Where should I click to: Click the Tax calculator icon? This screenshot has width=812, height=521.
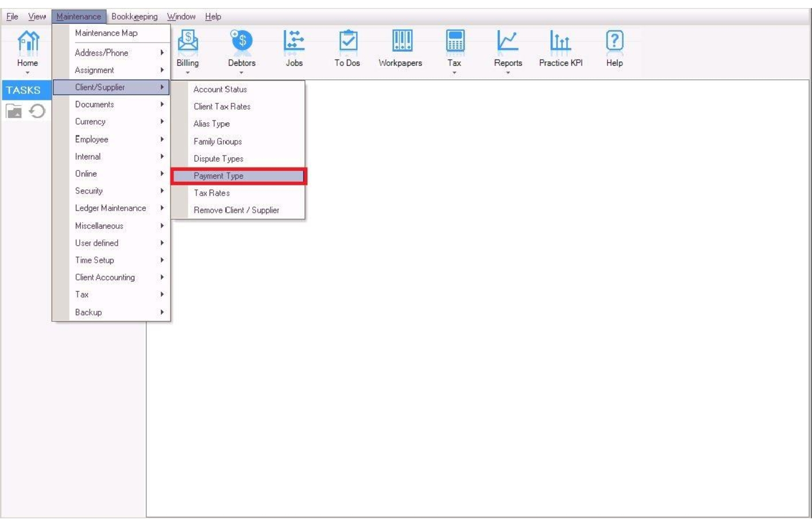[x=454, y=41]
